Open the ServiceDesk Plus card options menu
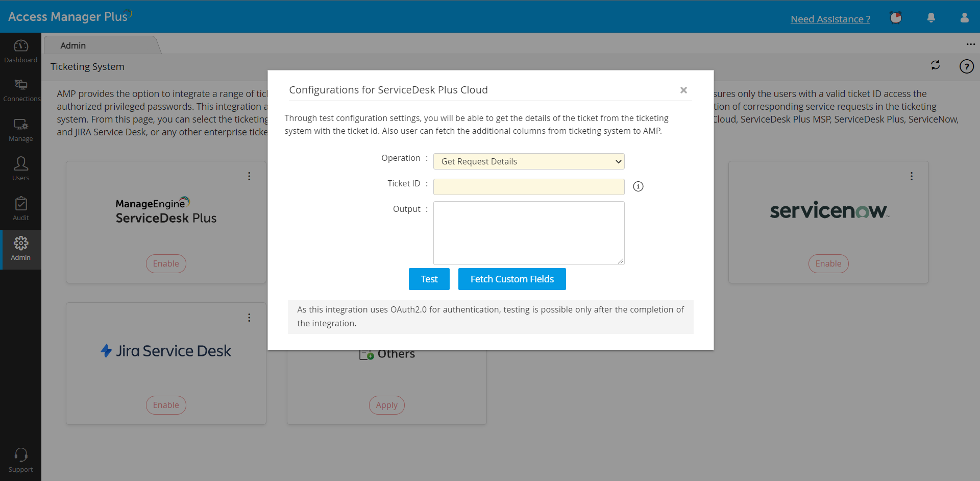 tap(249, 176)
